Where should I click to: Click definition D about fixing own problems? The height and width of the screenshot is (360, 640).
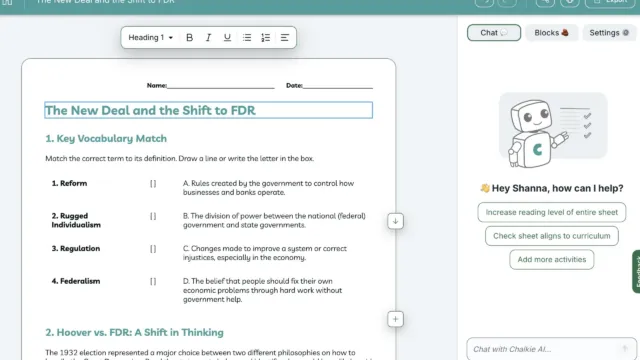(262, 290)
